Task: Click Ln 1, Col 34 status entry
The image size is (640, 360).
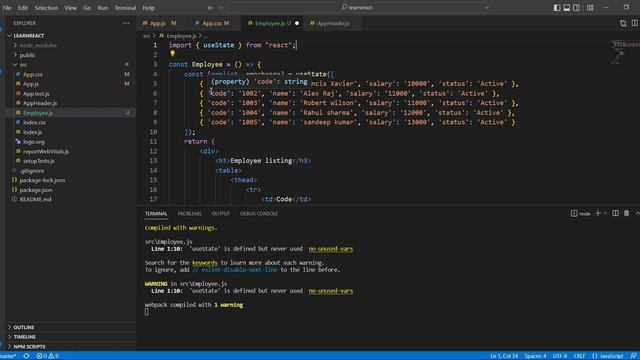Action: (x=504, y=356)
